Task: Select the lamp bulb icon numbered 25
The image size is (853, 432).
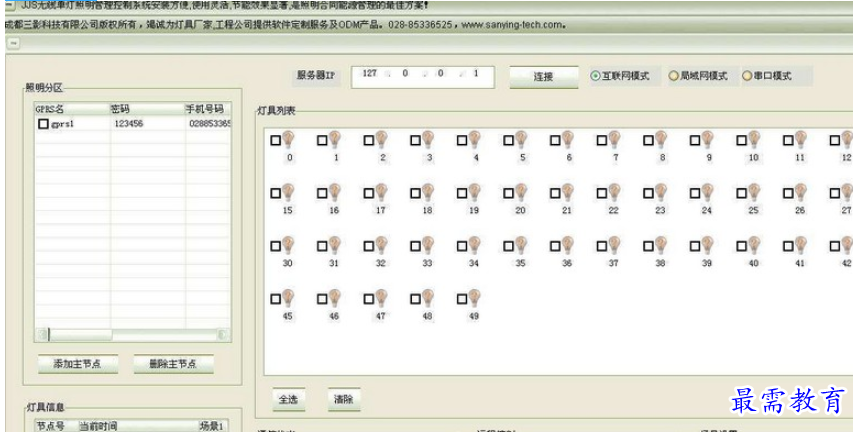Action: point(754,192)
